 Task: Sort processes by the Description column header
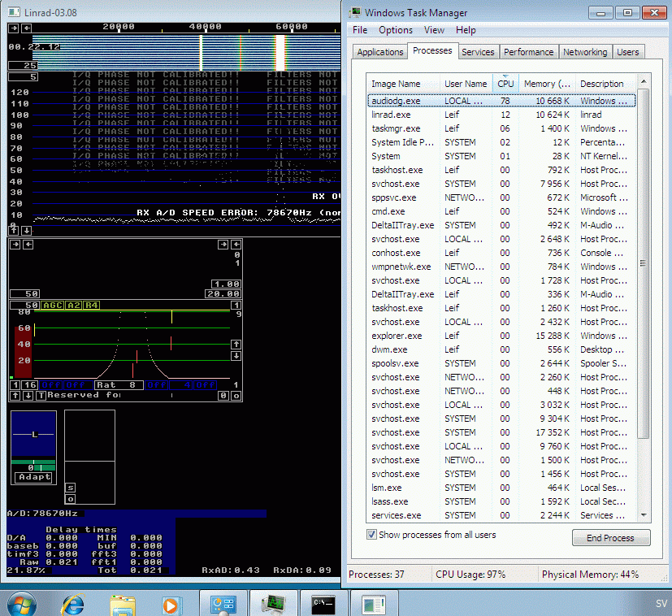(605, 84)
